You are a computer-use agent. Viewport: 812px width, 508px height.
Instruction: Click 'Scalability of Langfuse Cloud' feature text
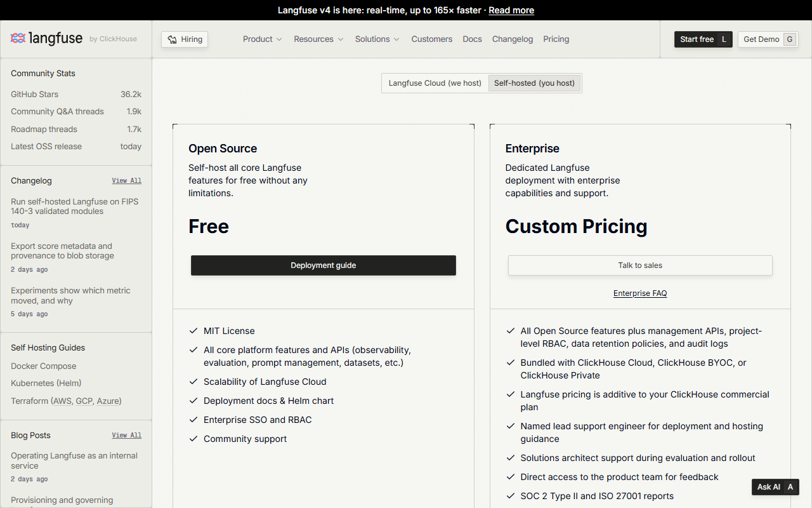point(265,382)
